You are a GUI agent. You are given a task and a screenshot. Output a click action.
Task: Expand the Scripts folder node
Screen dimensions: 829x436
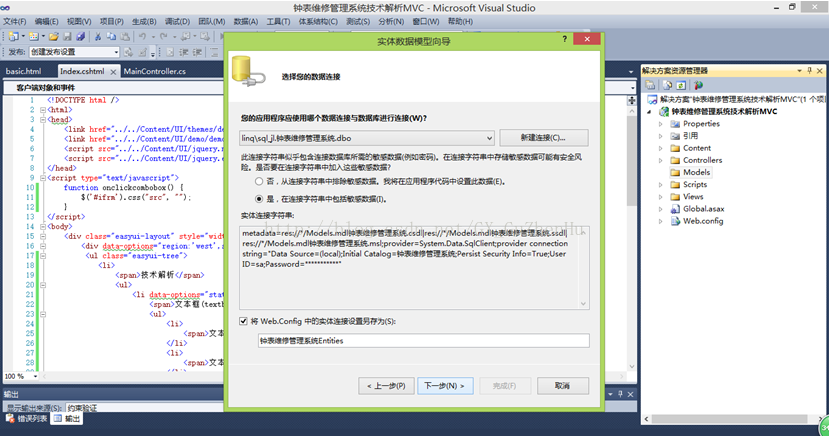[x=661, y=185]
